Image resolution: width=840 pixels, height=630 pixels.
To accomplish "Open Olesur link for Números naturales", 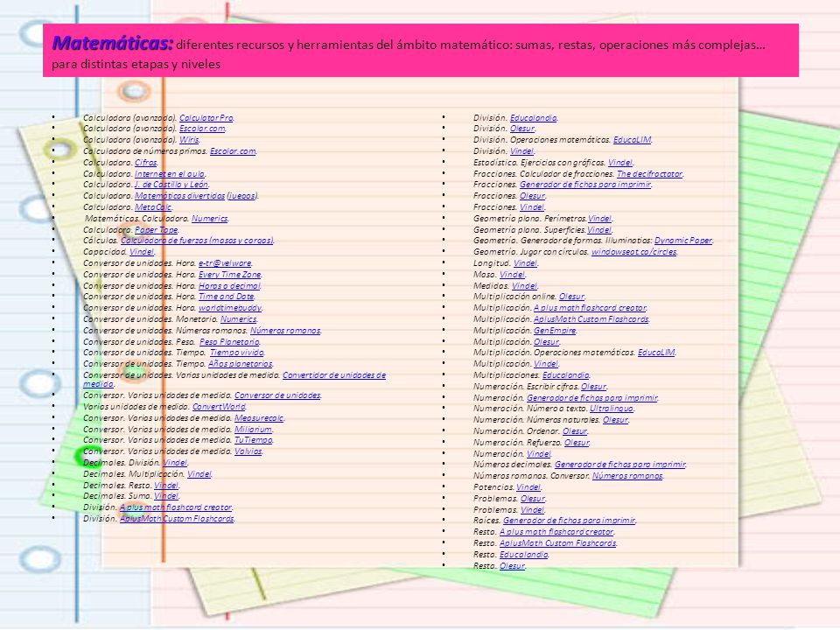I will pyautogui.click(x=615, y=419).
